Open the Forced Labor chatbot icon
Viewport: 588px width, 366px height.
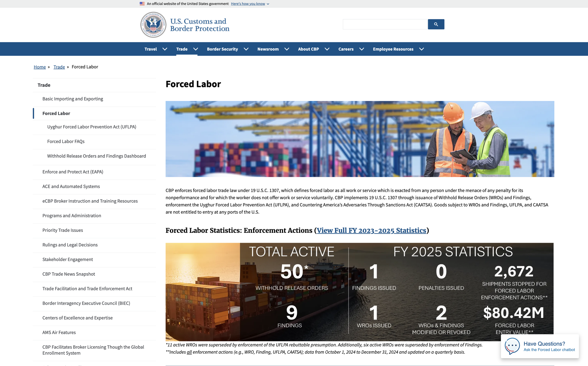512,346
